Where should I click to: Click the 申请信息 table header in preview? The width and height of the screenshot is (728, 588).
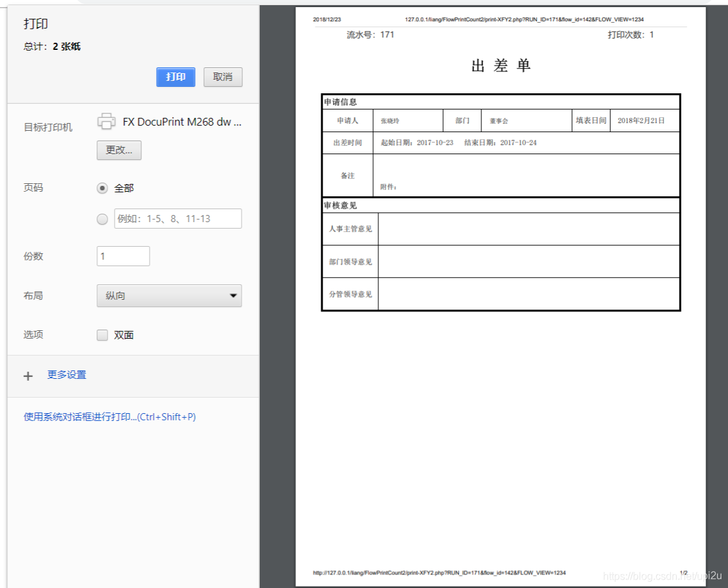337,102
